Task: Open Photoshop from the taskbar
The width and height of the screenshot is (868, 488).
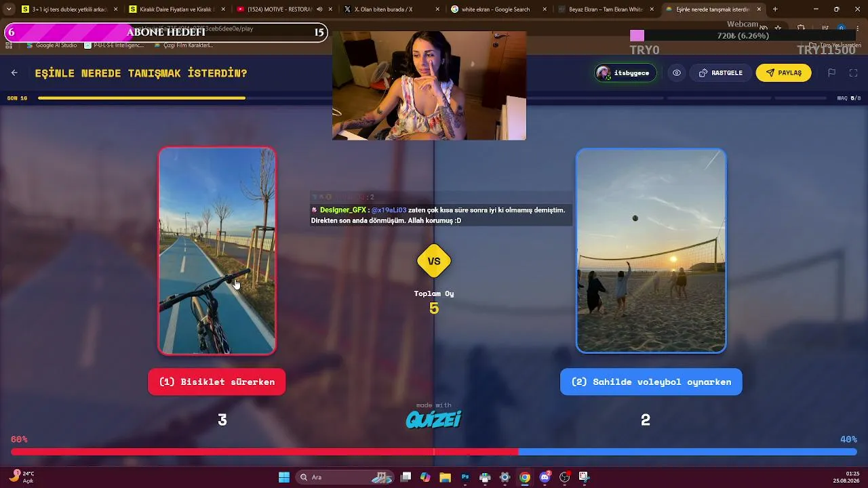Action: pos(465,477)
